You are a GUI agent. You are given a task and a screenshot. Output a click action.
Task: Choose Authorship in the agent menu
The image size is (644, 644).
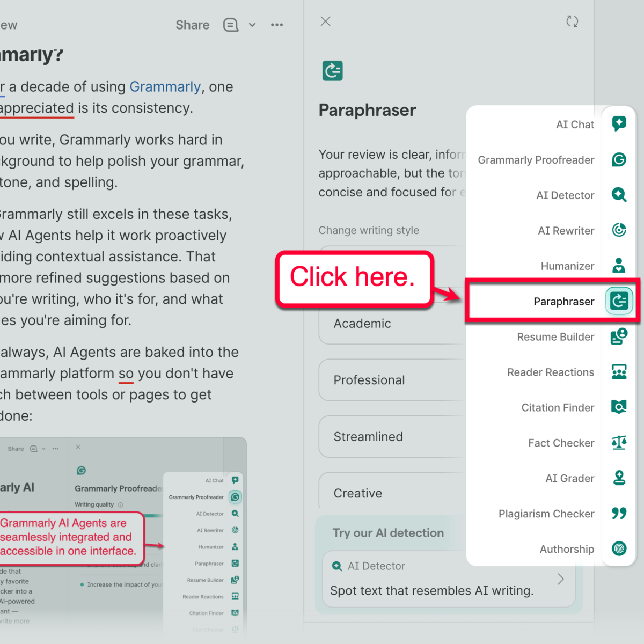pos(567,549)
